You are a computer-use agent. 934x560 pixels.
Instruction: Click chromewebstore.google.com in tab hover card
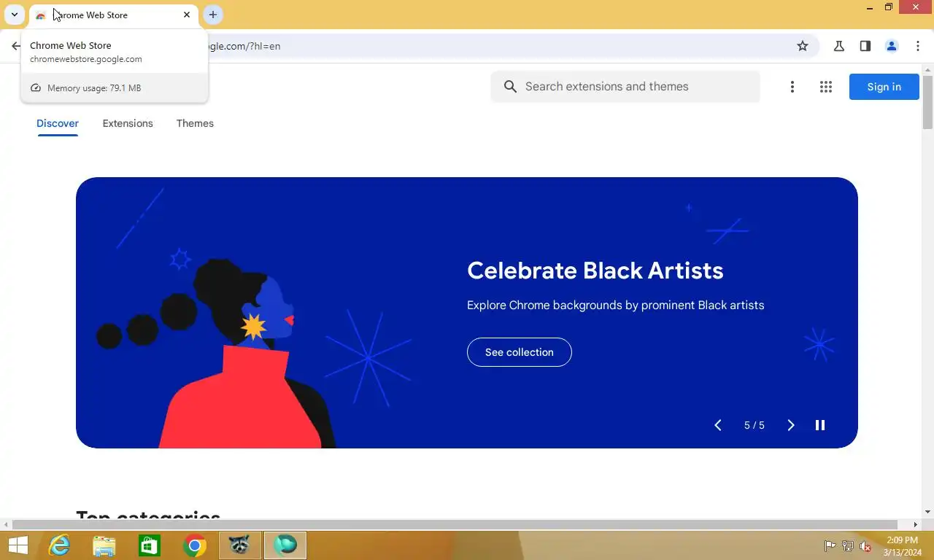[x=86, y=59]
